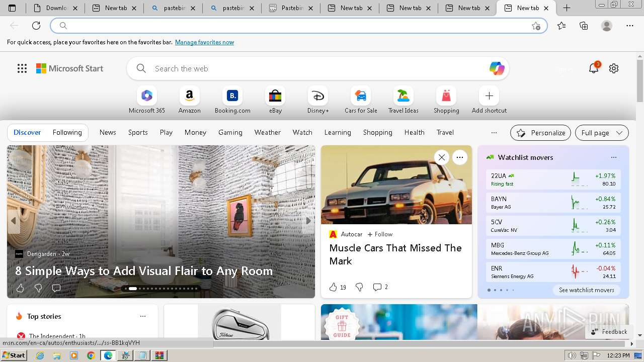Viewport: 644px width, 362px height.
Task: Open BAYN Bayer AG stock row
Action: (553, 203)
